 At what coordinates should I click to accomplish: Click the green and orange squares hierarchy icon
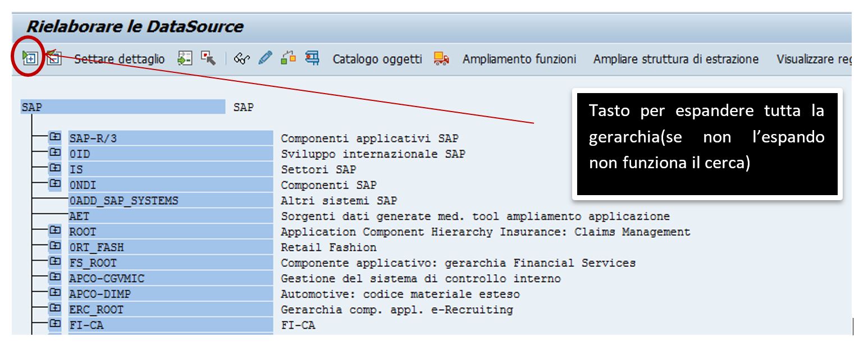289,59
